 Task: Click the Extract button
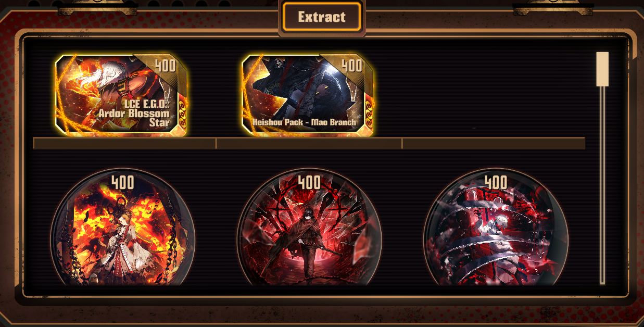pos(322,17)
